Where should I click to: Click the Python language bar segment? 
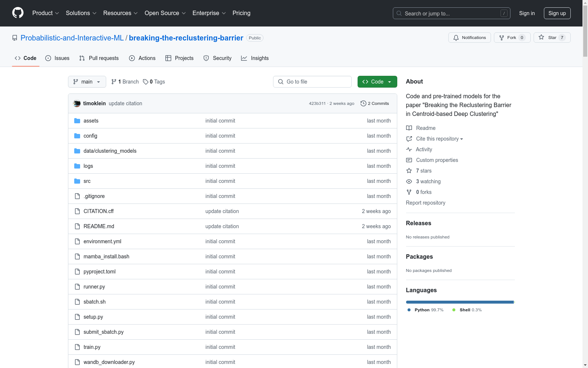click(x=460, y=302)
